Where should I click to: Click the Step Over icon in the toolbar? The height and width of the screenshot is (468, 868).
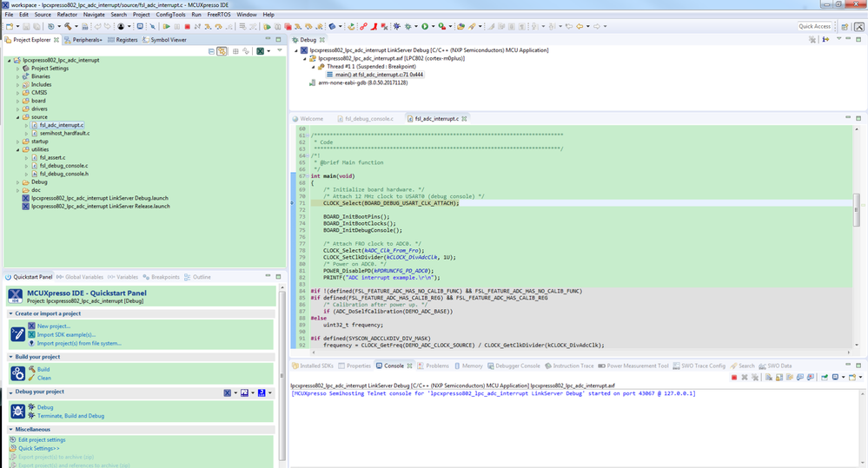click(219, 26)
